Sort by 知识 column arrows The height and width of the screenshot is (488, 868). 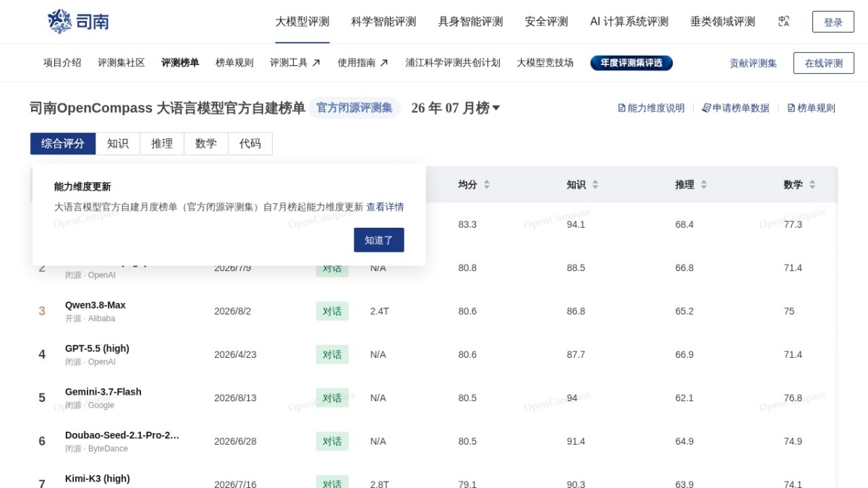tap(595, 184)
